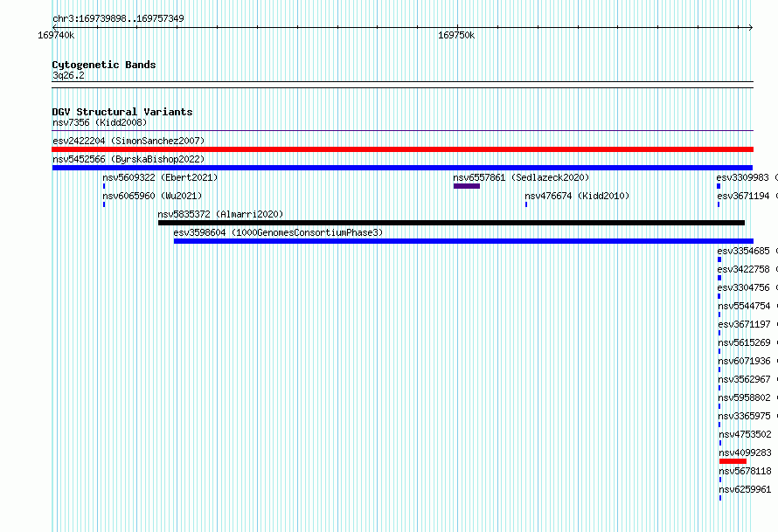Viewport: 778px width, 532px height.
Task: Open nsv5452566 (ByrskaBishop2022) variant label
Action: 129,159
